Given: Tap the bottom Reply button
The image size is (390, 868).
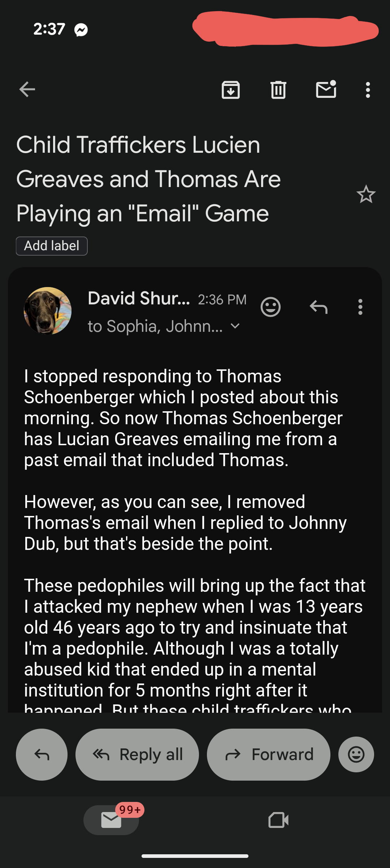Looking at the screenshot, I should (42, 754).
